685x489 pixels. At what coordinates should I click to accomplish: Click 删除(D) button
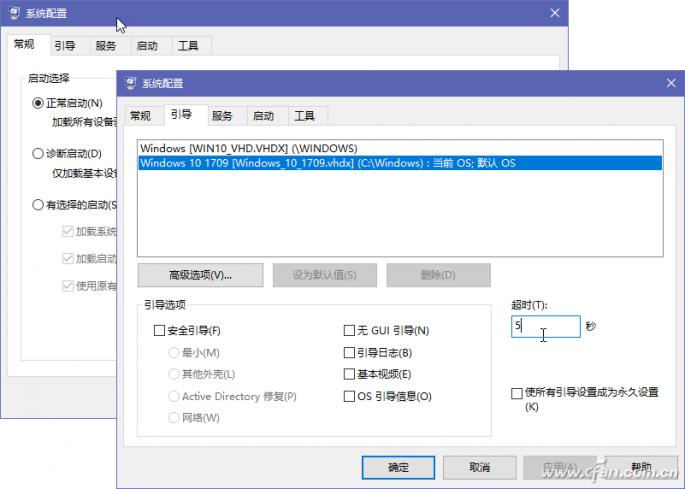[438, 275]
